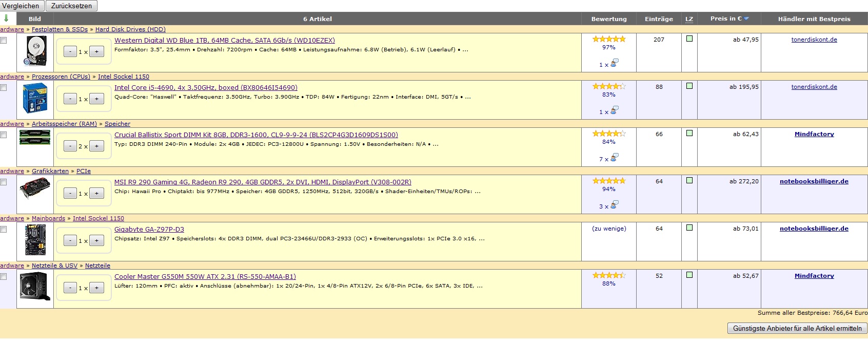Click the Einträge column header

click(659, 19)
